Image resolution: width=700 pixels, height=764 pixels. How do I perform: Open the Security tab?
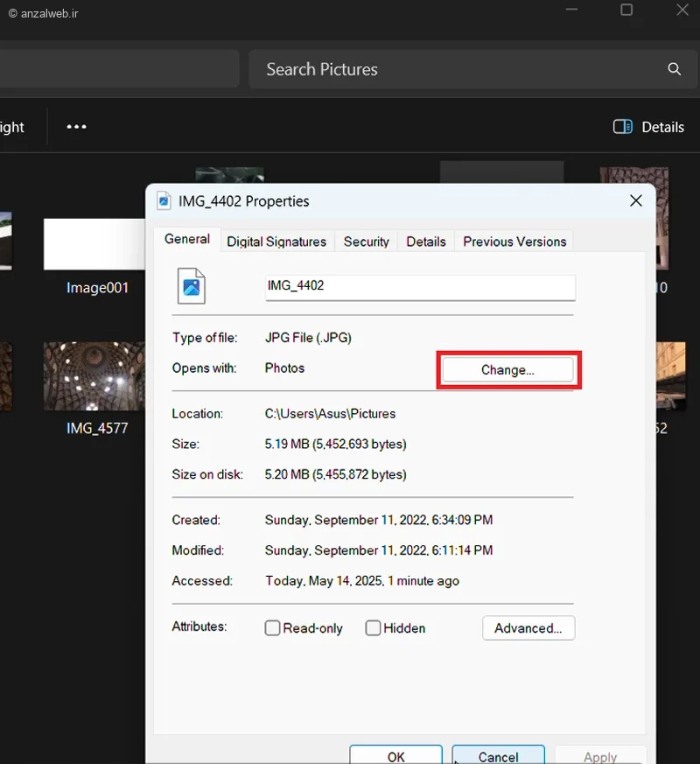366,242
